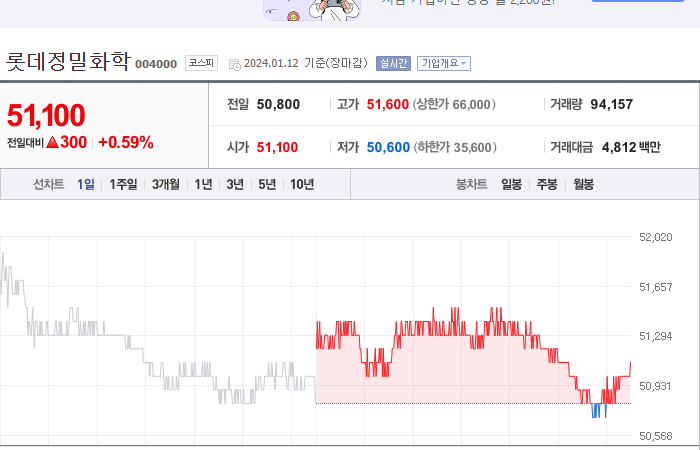The height and width of the screenshot is (450, 700).
Task: Click the 저가 value 50,600
Action: (388, 147)
